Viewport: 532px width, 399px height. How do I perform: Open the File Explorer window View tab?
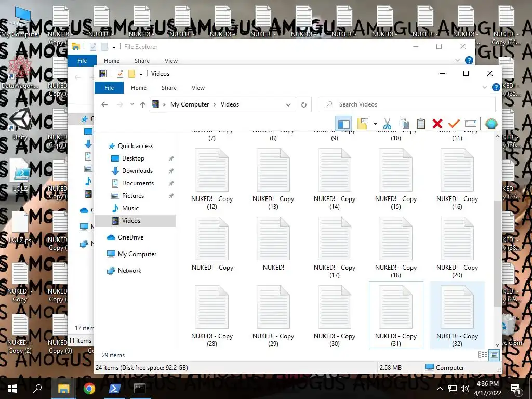click(171, 61)
